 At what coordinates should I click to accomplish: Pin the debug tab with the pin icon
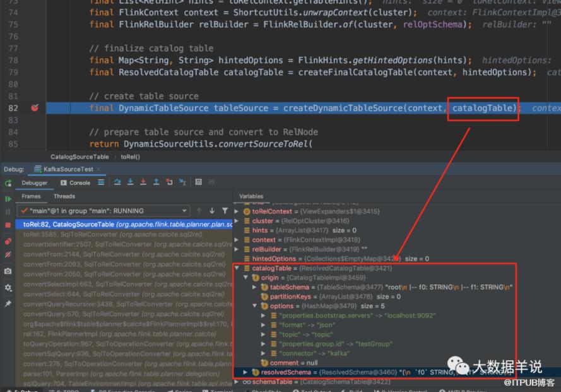tap(8, 304)
